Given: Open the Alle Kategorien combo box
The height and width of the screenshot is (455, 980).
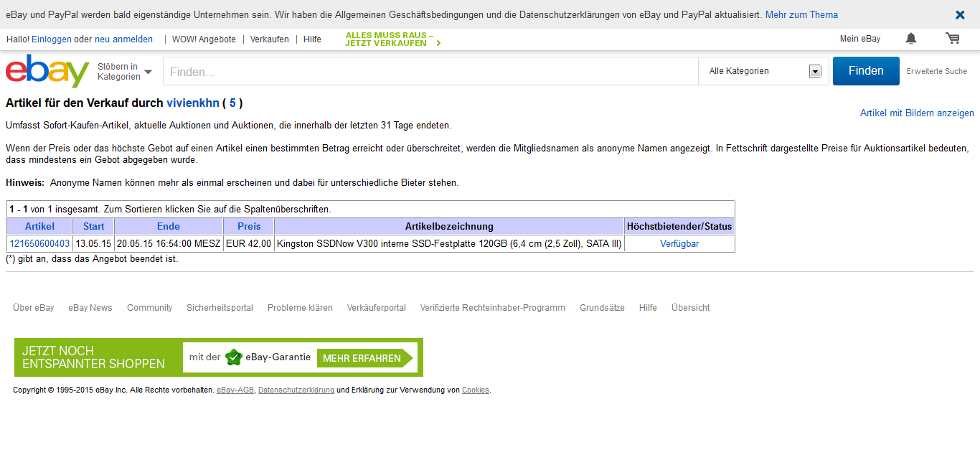Looking at the screenshot, I should pos(764,71).
